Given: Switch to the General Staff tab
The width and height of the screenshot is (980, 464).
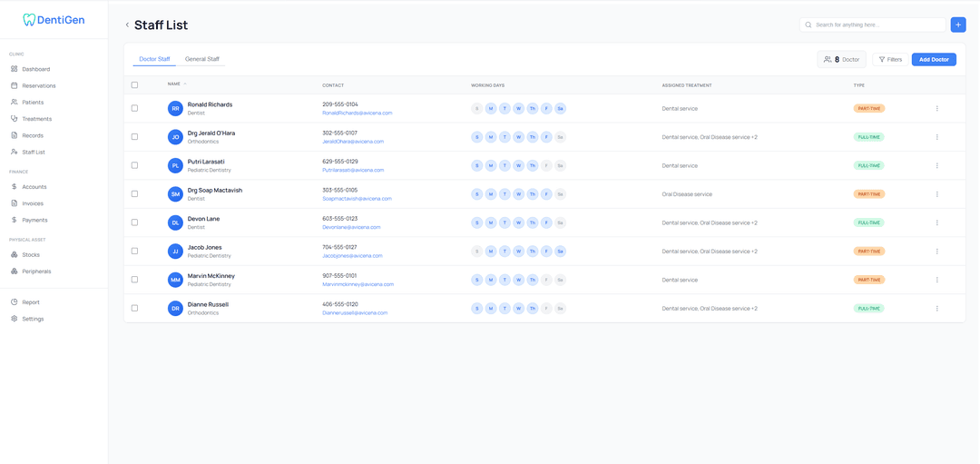Looking at the screenshot, I should [201, 59].
